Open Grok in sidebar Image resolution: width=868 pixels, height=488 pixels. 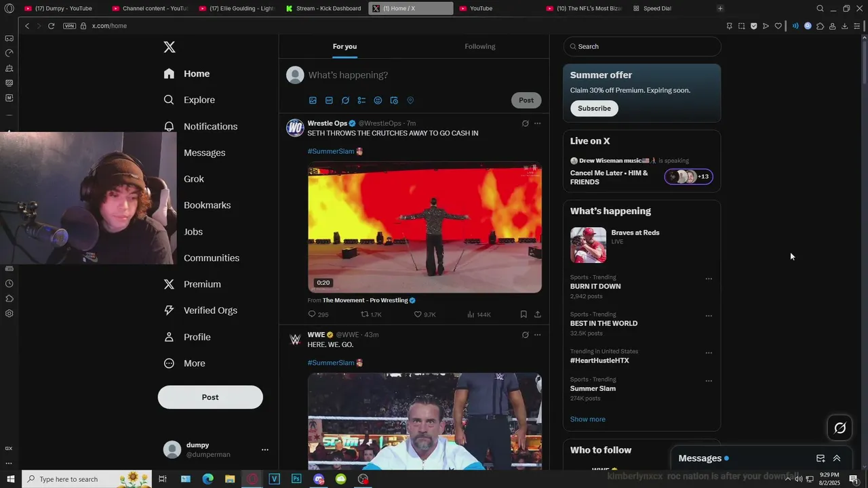194,179
